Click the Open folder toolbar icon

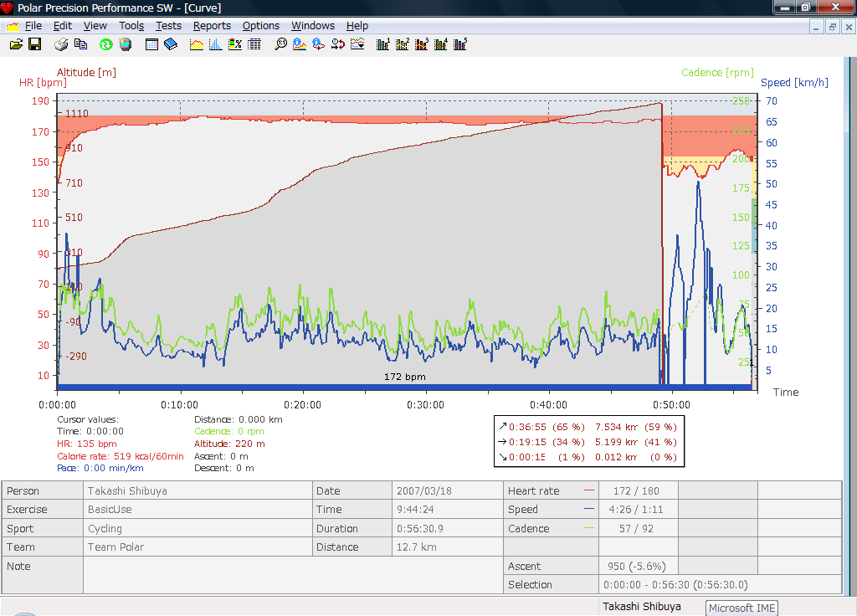tap(16, 44)
